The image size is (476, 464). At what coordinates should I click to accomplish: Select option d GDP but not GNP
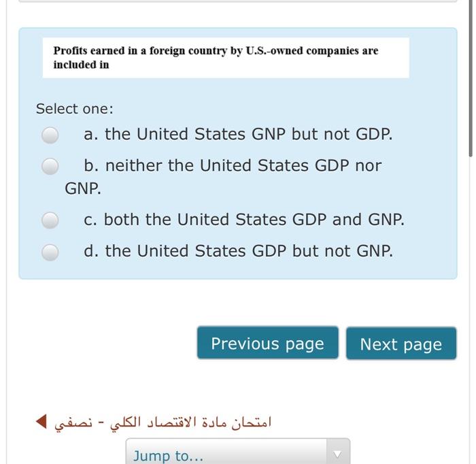50,252
